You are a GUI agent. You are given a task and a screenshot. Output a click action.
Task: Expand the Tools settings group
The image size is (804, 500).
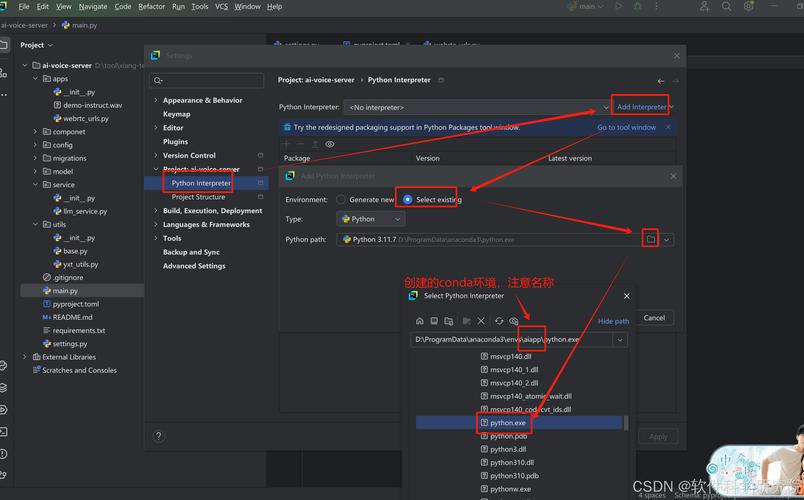156,238
